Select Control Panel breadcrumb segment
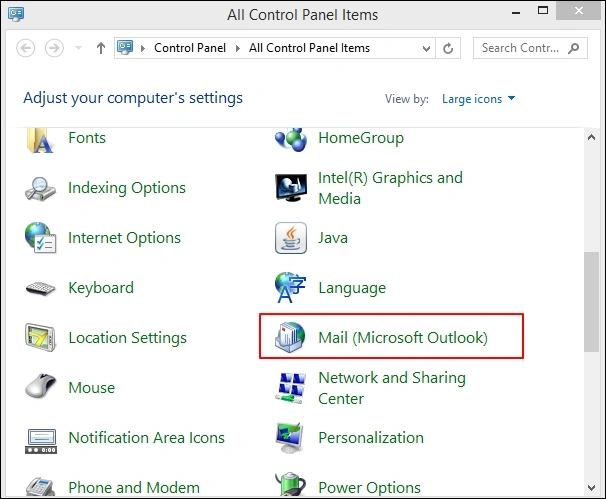The image size is (606, 499). [x=190, y=48]
